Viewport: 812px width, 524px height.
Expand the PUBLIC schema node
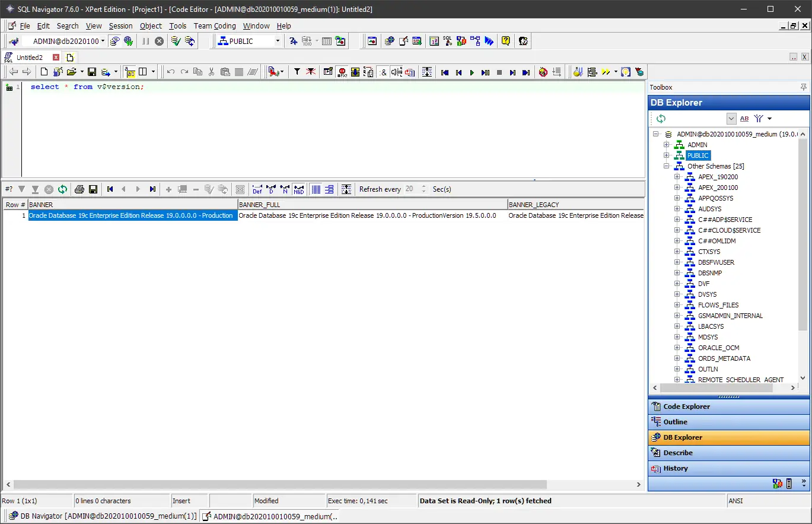(667, 155)
